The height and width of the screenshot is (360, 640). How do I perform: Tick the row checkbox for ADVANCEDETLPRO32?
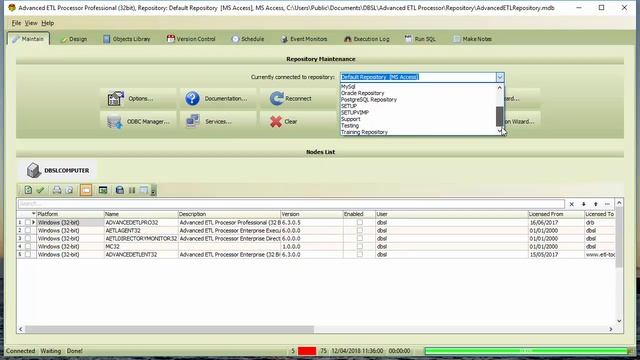point(28,222)
